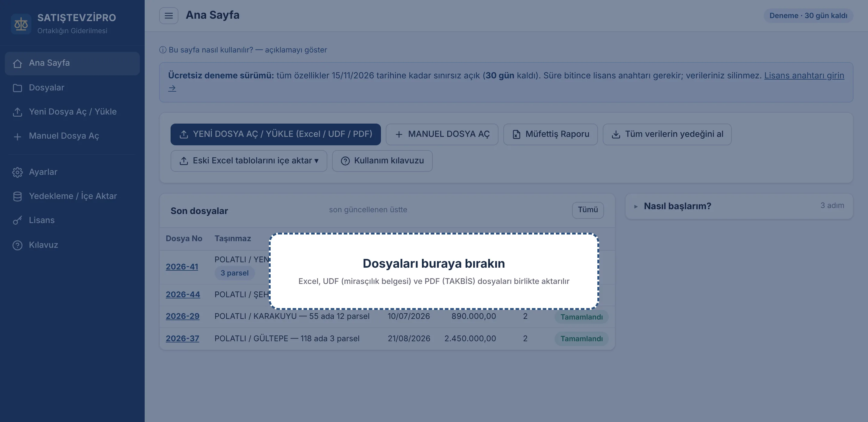Screen dimensions: 868x422
Task: Click the home icon next to Ana Sayfa
Action: tap(17, 63)
